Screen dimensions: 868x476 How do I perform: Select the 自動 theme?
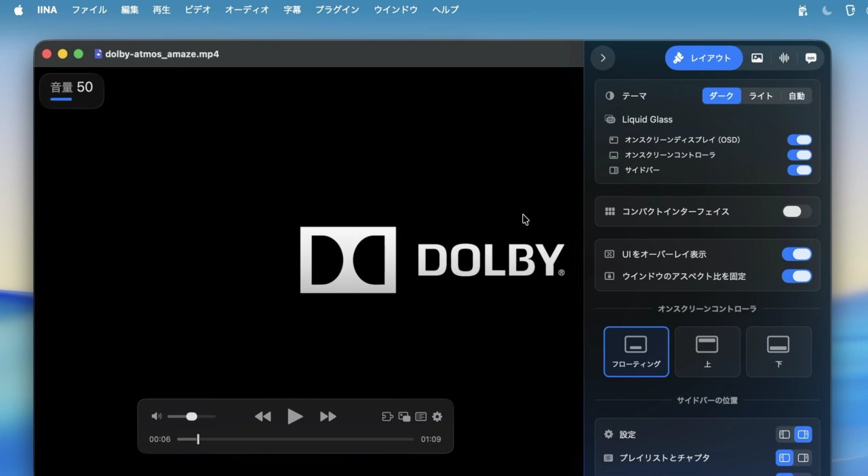click(x=797, y=96)
